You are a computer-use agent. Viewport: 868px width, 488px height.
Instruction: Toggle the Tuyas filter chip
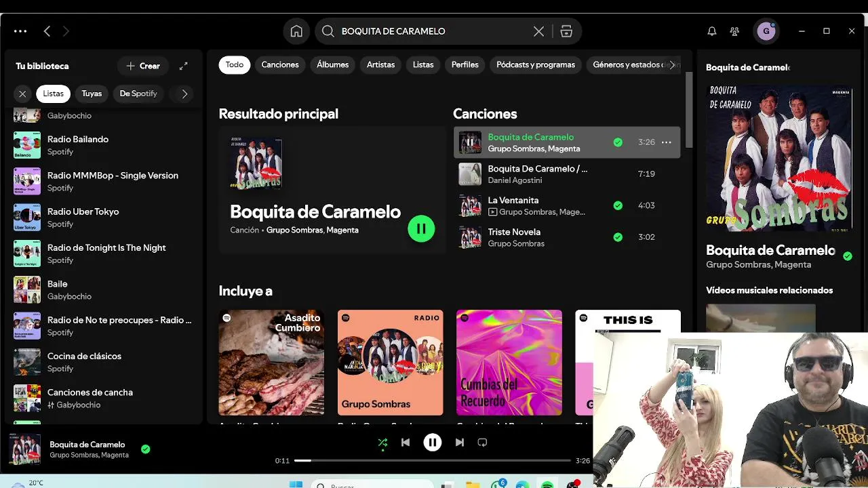pyautogui.click(x=92, y=94)
